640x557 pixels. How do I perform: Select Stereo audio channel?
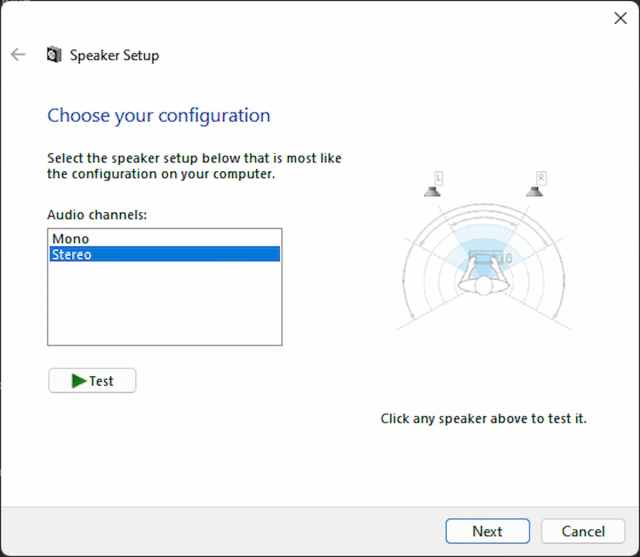[x=72, y=255]
